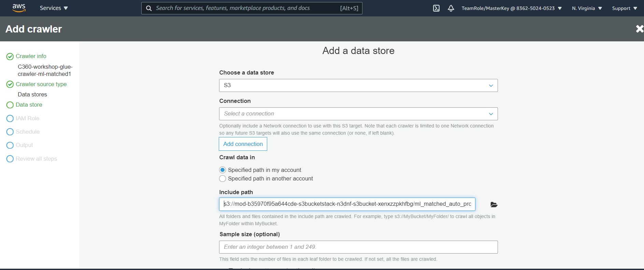Close the Add crawler wizard
Image resolution: width=644 pixels, height=270 pixels.
(x=639, y=29)
